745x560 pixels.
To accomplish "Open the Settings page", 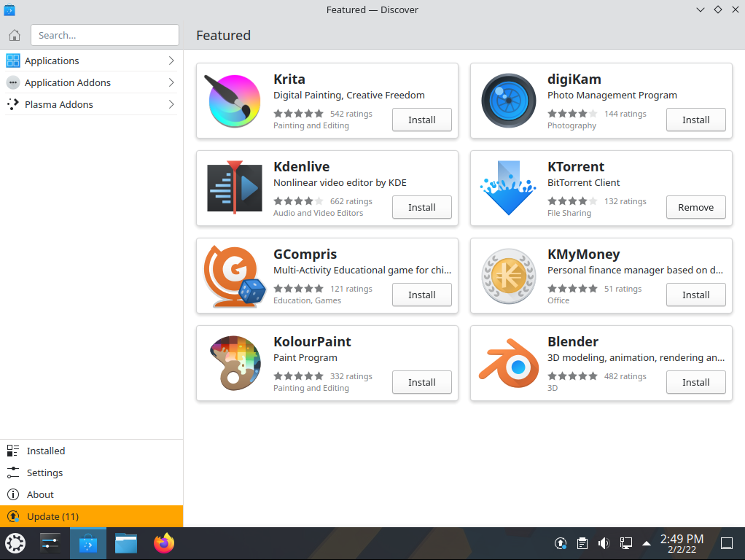I will 91,472.
